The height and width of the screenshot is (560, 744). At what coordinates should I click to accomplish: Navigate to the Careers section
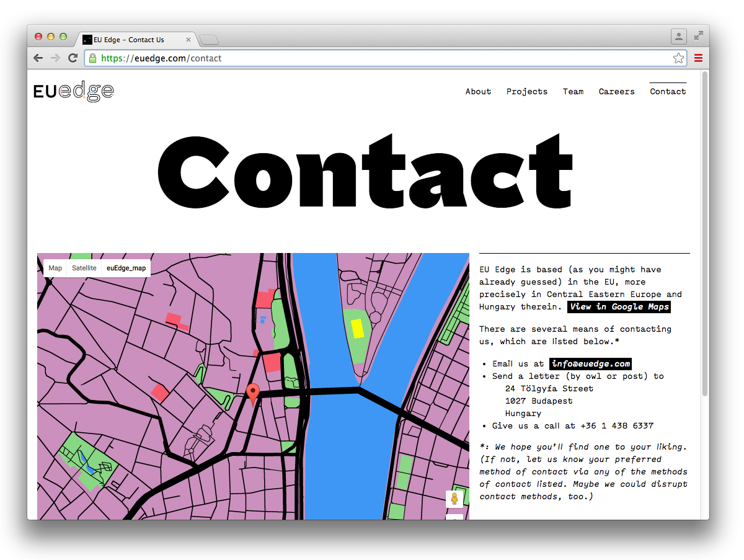(616, 91)
